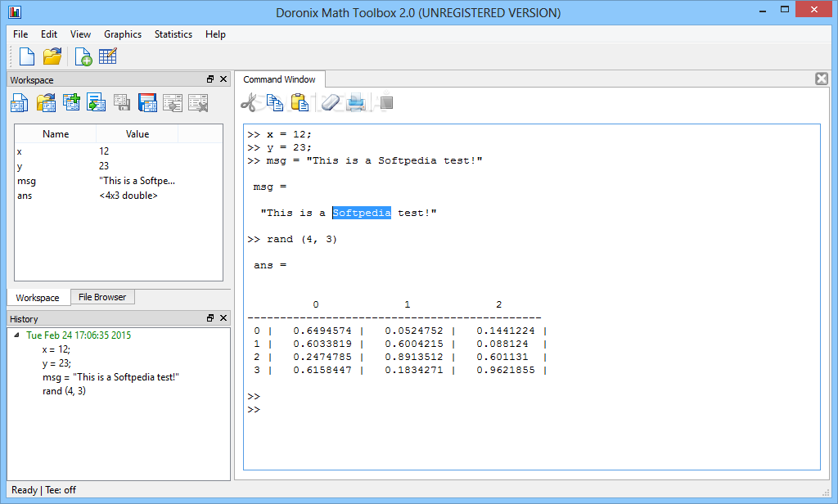Click the <4x3 double> value cell
The height and width of the screenshot is (504, 838).
tap(128, 196)
